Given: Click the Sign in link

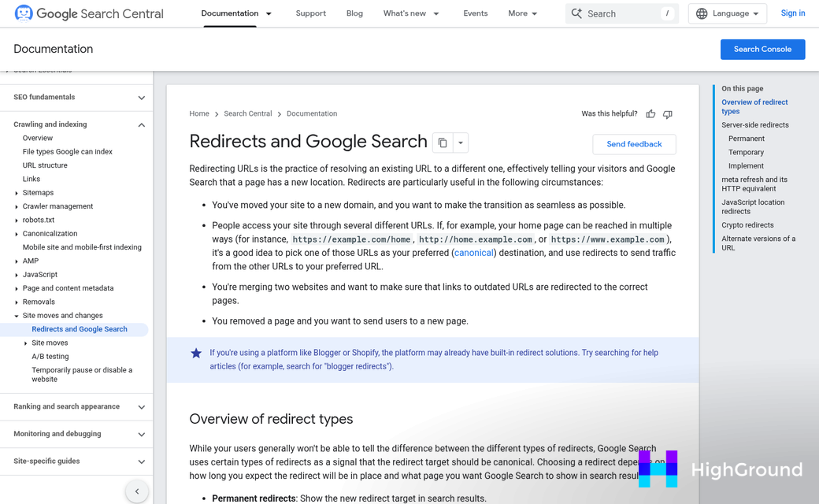Looking at the screenshot, I should pyautogui.click(x=793, y=13).
